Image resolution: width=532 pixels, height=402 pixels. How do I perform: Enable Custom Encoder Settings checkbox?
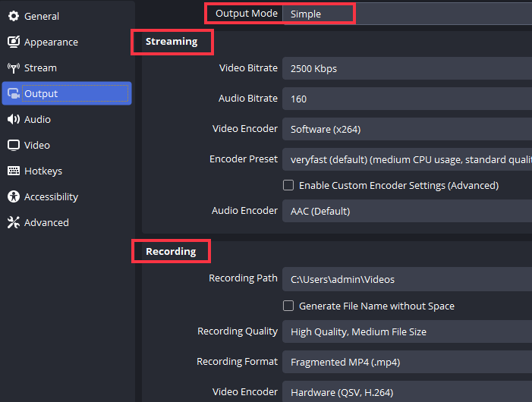click(x=288, y=185)
